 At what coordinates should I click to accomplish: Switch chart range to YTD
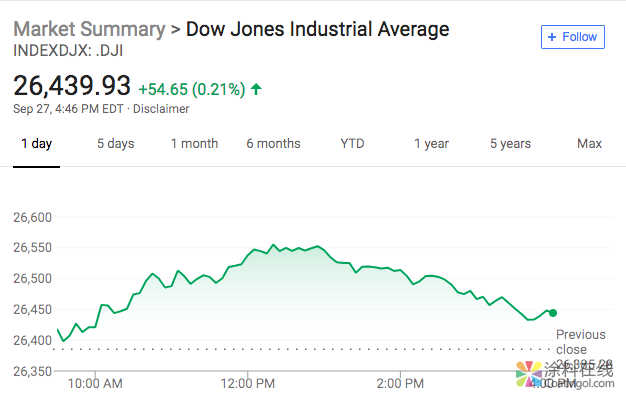coord(352,144)
